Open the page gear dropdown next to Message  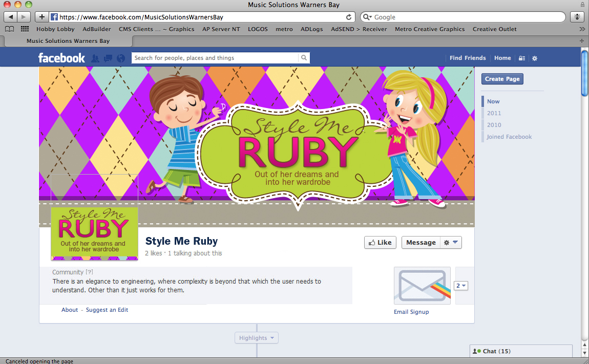click(451, 242)
